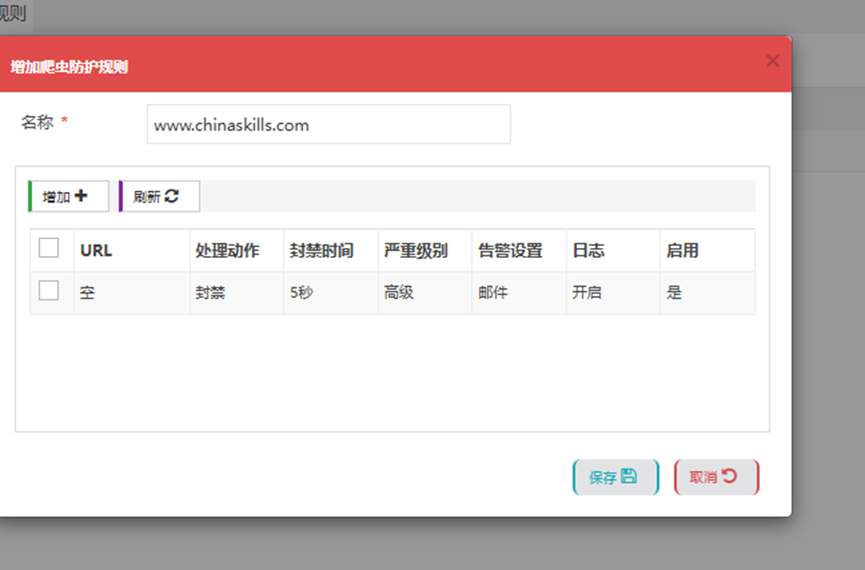
Task: Select the 5秒 ban time cell
Action: click(331, 292)
